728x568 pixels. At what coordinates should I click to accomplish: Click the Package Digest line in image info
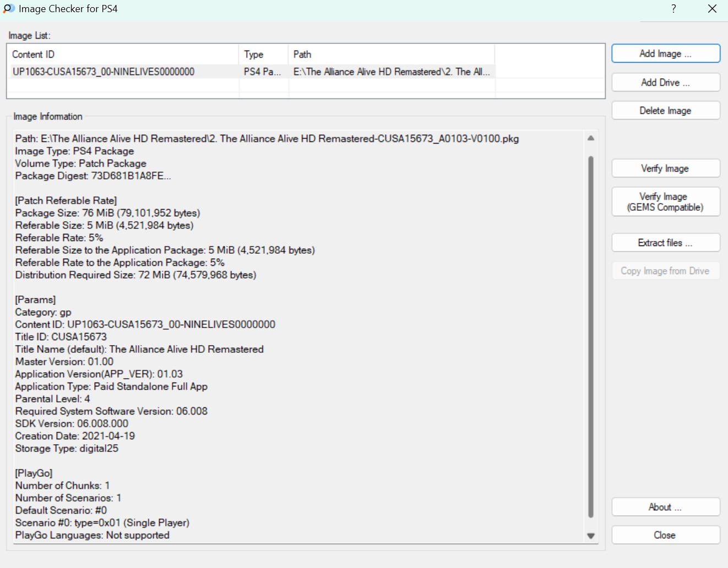click(93, 176)
